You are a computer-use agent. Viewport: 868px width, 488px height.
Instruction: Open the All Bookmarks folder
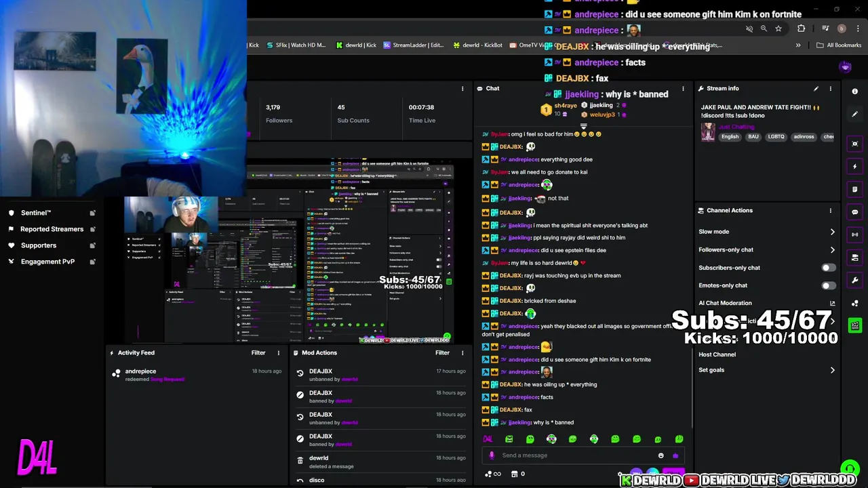(x=839, y=45)
